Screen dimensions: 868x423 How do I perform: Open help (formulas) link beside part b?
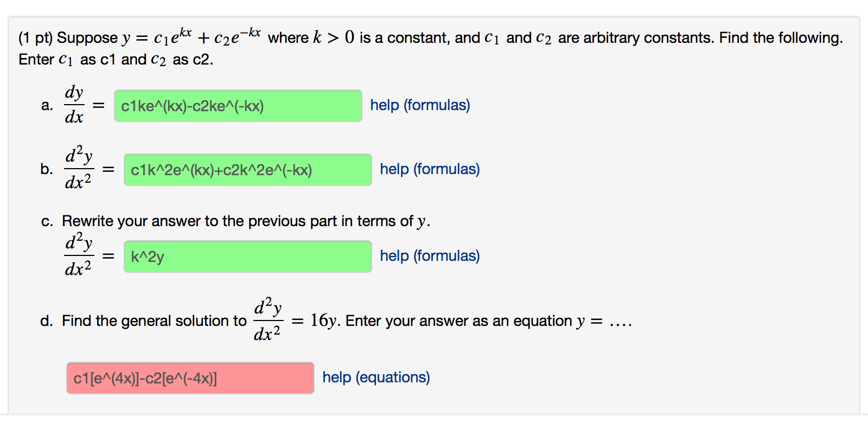(430, 169)
